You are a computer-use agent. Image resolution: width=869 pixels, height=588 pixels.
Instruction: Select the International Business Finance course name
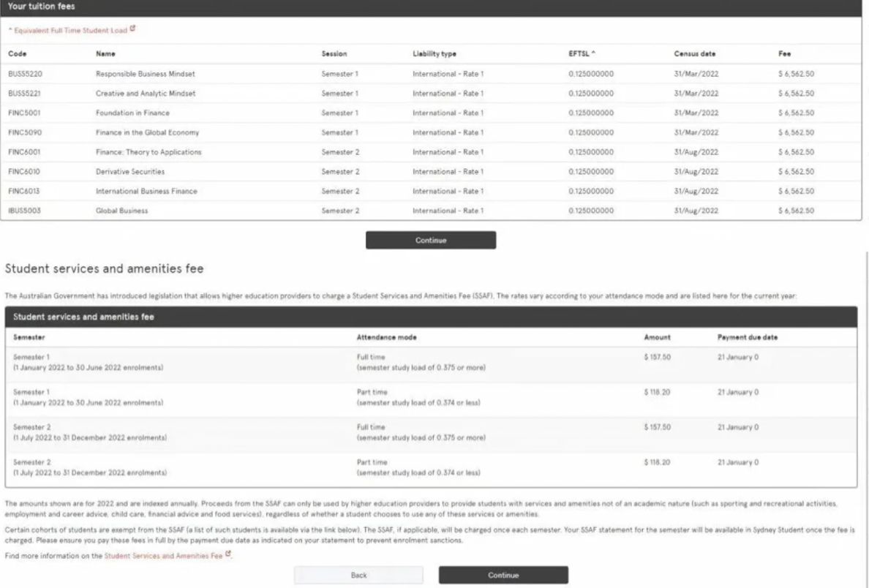pyautogui.click(x=146, y=191)
